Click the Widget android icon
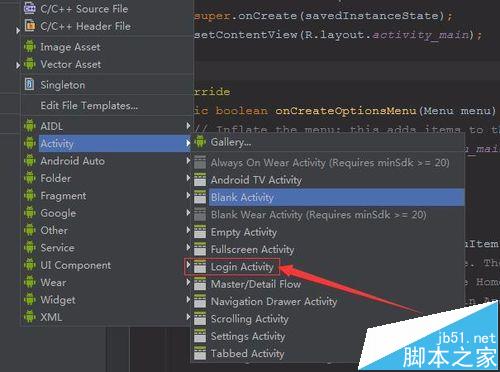Viewport: 500px width, 372px height. (x=30, y=299)
